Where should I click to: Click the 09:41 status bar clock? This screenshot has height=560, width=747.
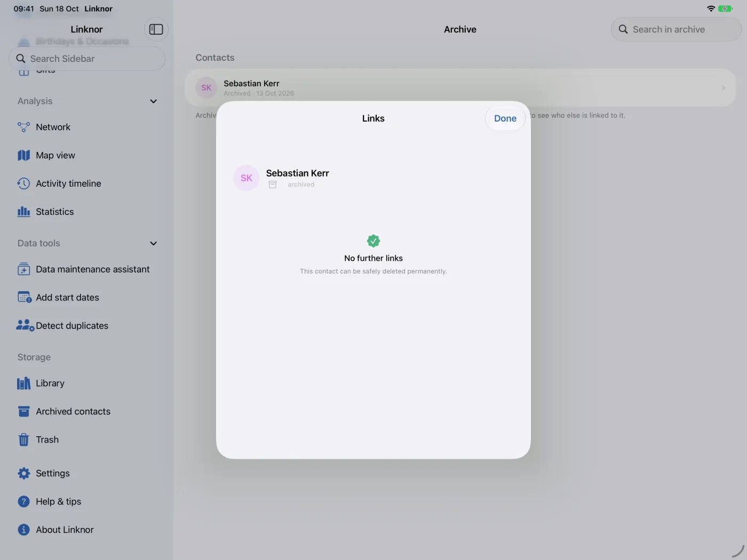(x=23, y=9)
